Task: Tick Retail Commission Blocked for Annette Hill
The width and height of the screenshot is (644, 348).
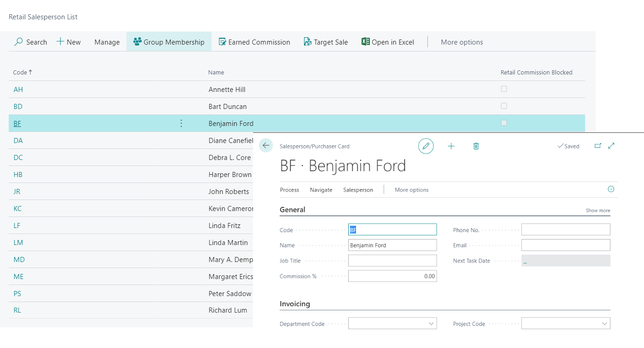Action: (504, 89)
